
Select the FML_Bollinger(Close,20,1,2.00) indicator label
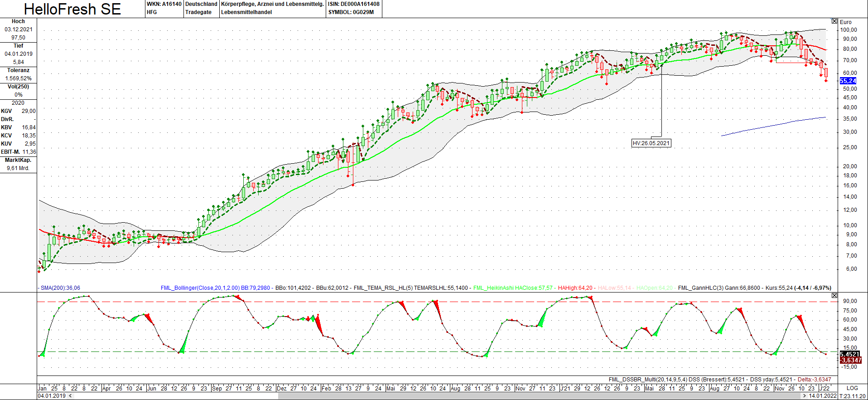click(x=200, y=288)
